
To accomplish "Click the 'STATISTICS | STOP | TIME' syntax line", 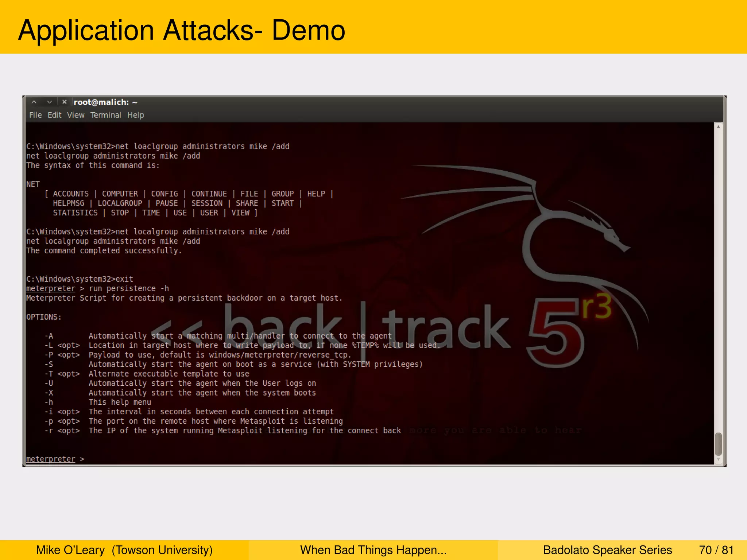I will pos(155,213).
